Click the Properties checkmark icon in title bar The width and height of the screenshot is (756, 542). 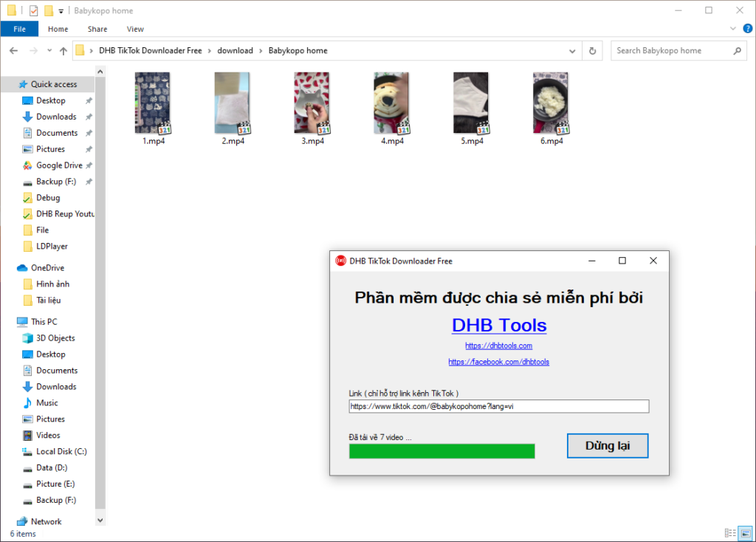(x=33, y=10)
